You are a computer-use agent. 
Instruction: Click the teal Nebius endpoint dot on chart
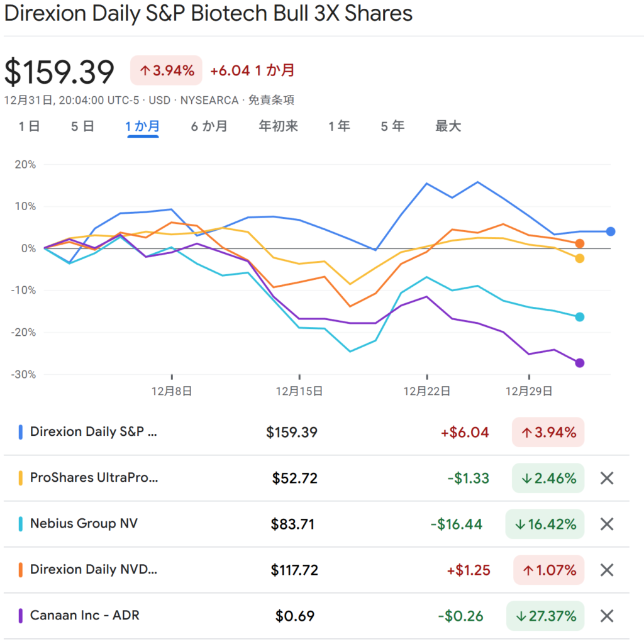click(x=580, y=317)
